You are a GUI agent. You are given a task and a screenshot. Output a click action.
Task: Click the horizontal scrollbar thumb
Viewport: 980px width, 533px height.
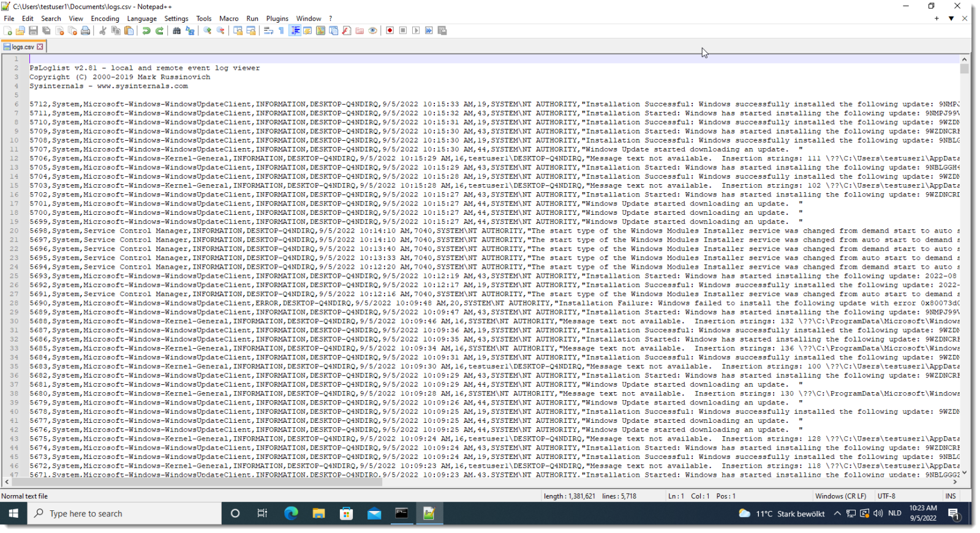point(197,482)
